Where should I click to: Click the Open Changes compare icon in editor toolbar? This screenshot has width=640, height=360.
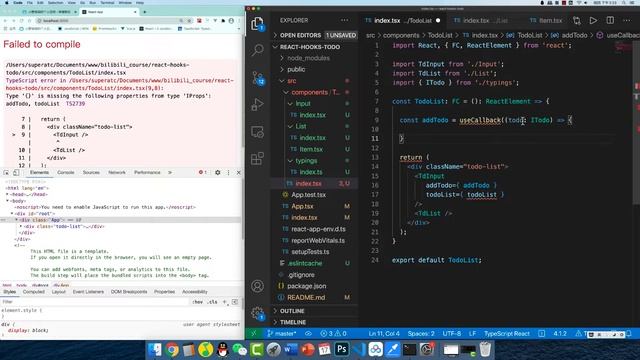[577, 20]
